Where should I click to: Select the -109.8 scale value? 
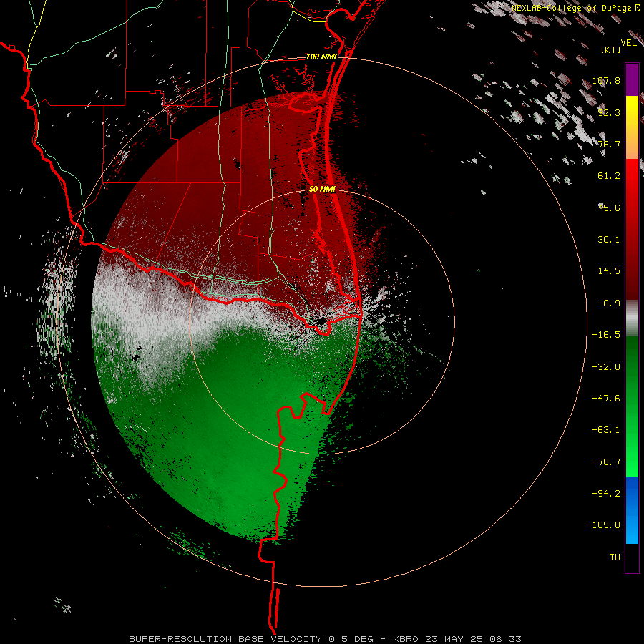tap(603, 525)
